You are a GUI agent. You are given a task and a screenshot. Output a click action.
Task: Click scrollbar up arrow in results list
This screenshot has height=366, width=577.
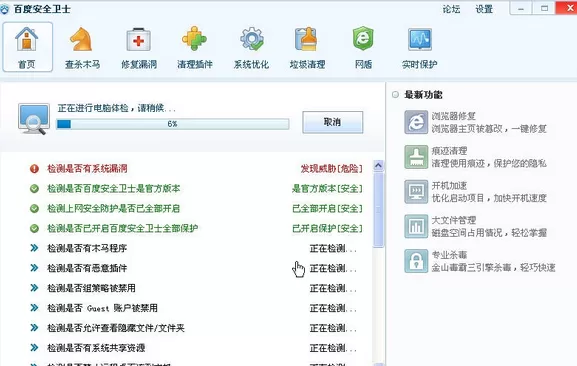coord(378,166)
